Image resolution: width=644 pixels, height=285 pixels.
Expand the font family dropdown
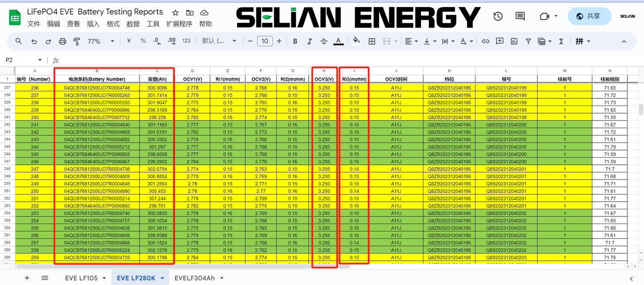[x=219, y=41]
